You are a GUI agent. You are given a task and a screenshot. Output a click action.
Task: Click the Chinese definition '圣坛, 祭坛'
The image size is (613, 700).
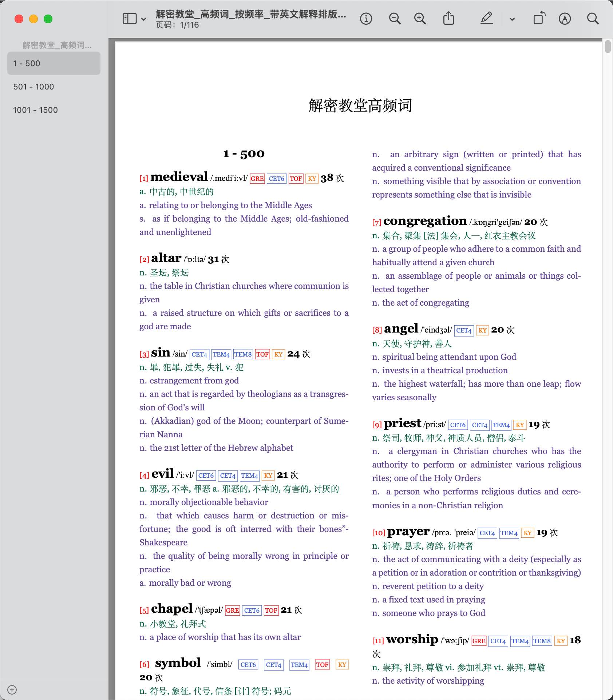coord(169,273)
